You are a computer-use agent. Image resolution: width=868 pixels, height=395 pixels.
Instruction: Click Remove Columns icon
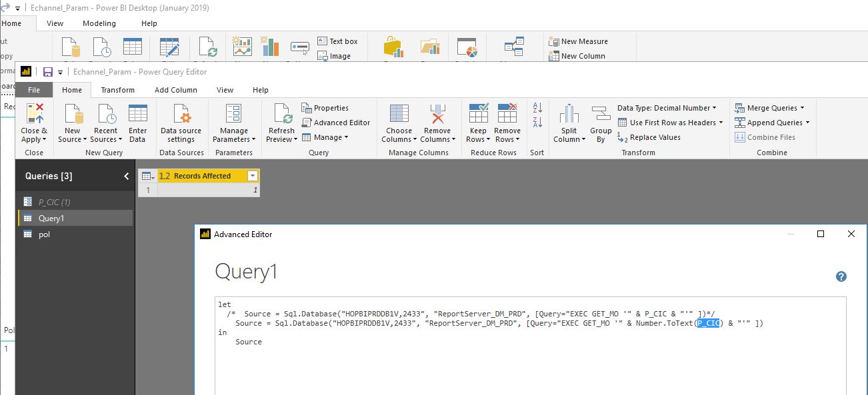pyautogui.click(x=437, y=113)
